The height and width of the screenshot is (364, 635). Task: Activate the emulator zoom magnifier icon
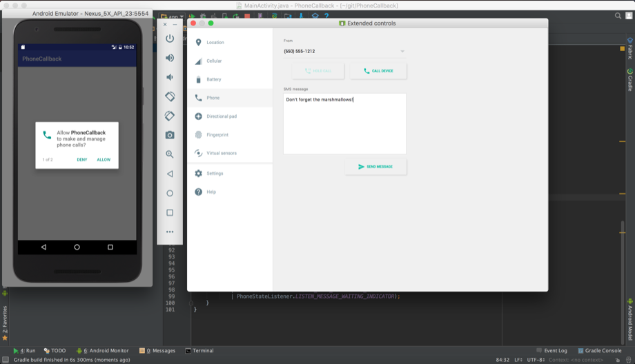coord(170,154)
